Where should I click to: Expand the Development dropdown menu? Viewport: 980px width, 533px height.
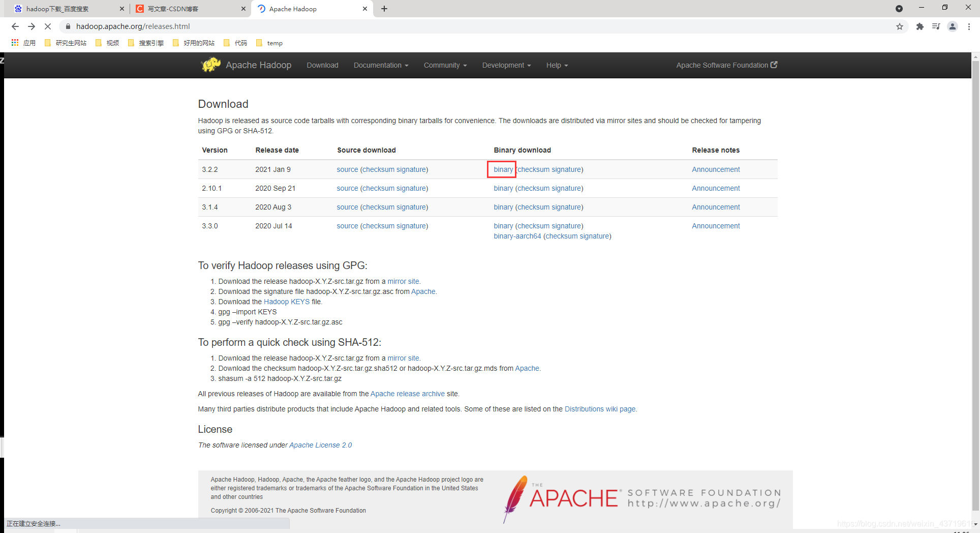point(506,65)
